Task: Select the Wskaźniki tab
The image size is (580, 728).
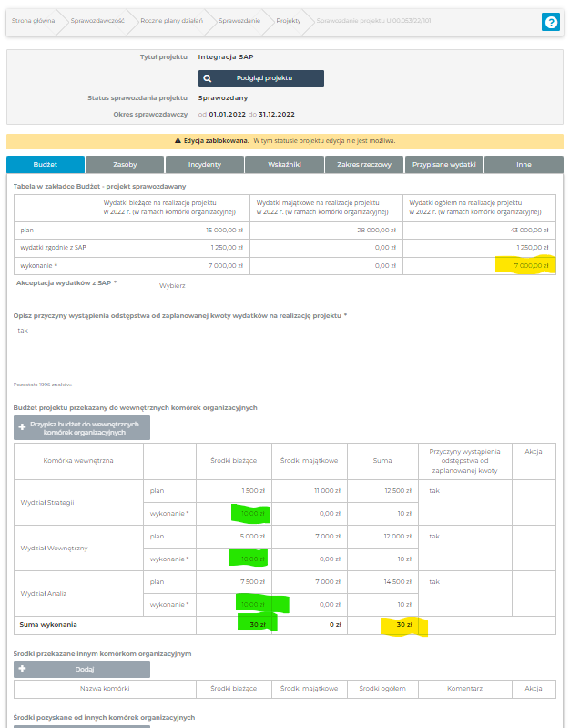Action: click(x=285, y=165)
